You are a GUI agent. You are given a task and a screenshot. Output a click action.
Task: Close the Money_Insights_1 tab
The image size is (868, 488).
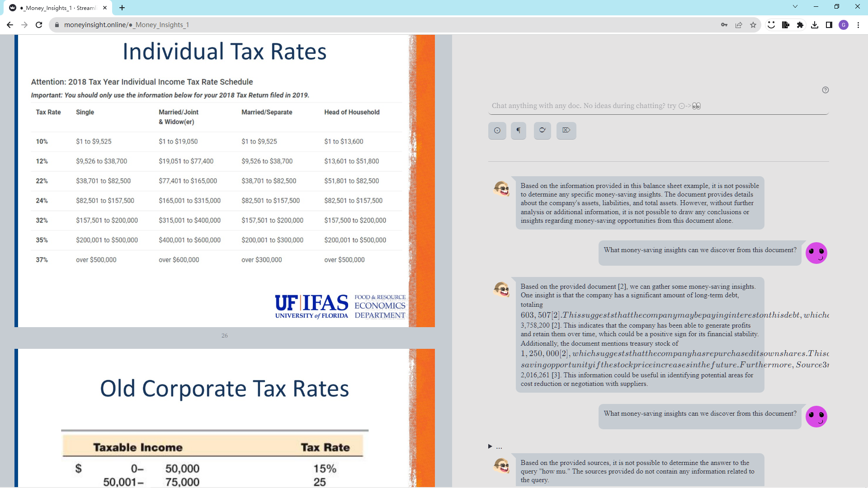pyautogui.click(x=105, y=8)
